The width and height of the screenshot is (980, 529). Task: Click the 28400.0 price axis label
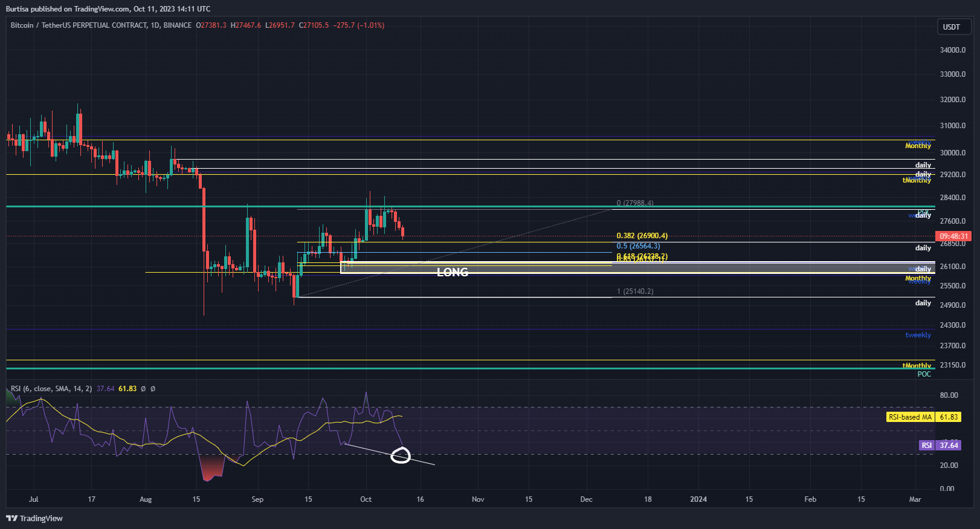coord(953,198)
